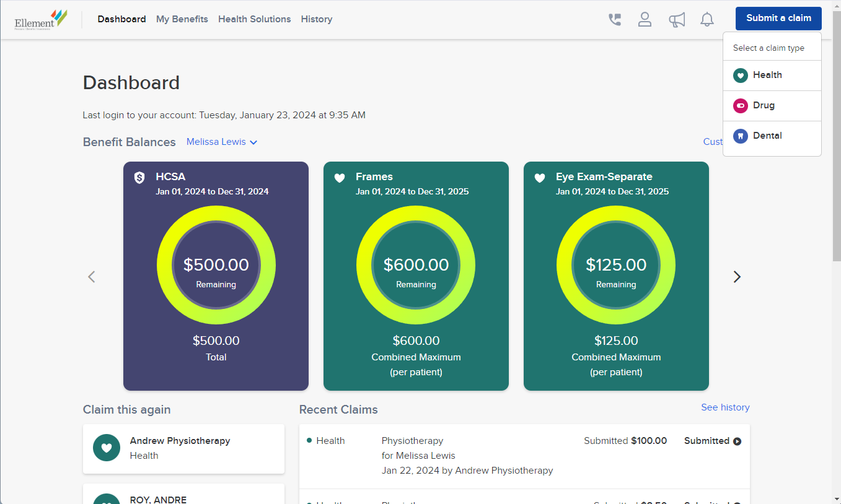Click Jan 22, 2024 by Andrew Physiotherapy text
Screen dimensions: 841x504
467,471
